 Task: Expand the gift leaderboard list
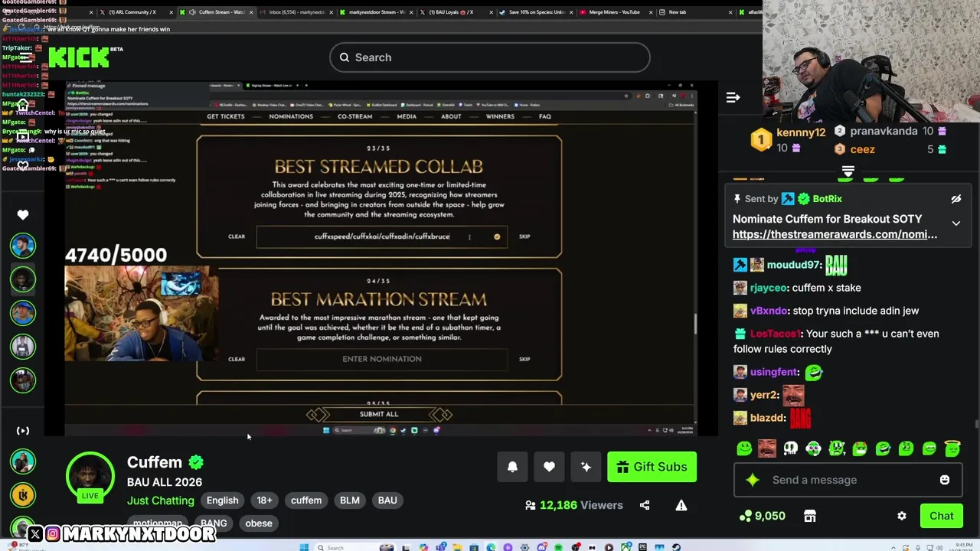pos(848,171)
